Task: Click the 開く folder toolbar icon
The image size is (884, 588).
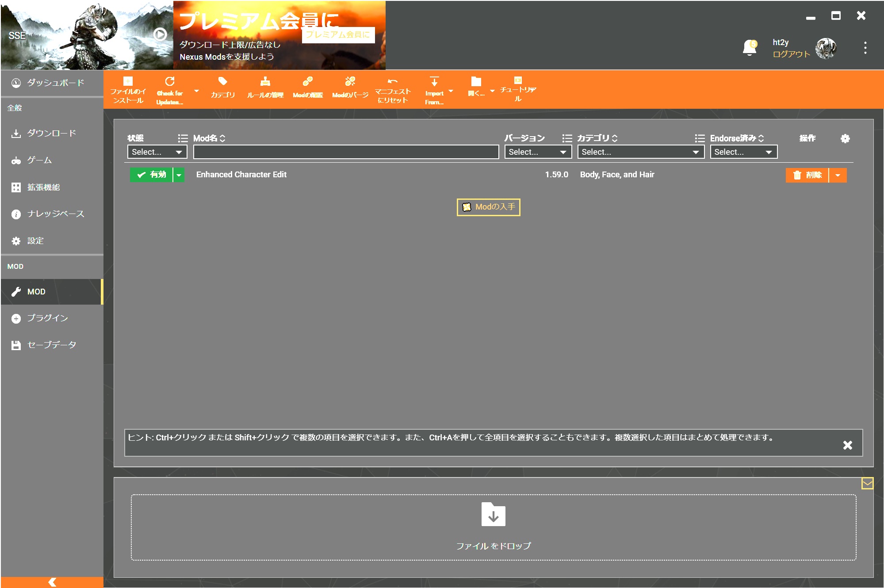Action: (x=476, y=81)
